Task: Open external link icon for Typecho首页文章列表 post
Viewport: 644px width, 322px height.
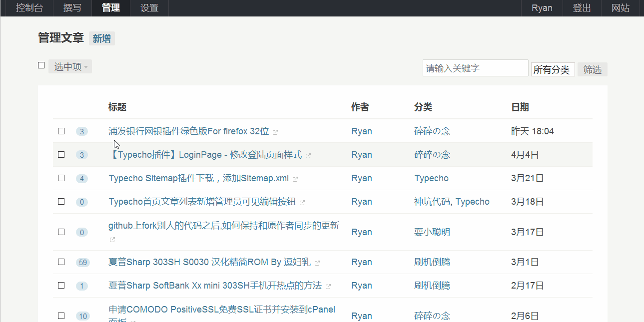Action: coord(302,203)
